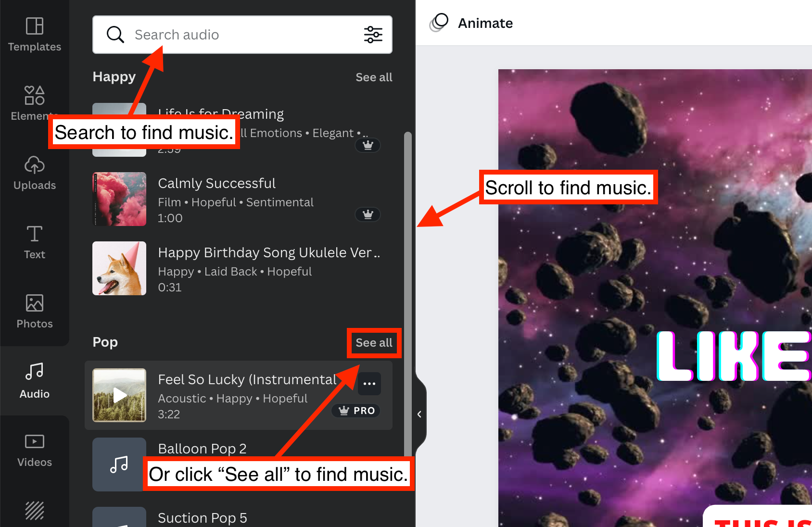Click the search magnifier icon
This screenshot has height=527, width=812.
pyautogui.click(x=115, y=35)
